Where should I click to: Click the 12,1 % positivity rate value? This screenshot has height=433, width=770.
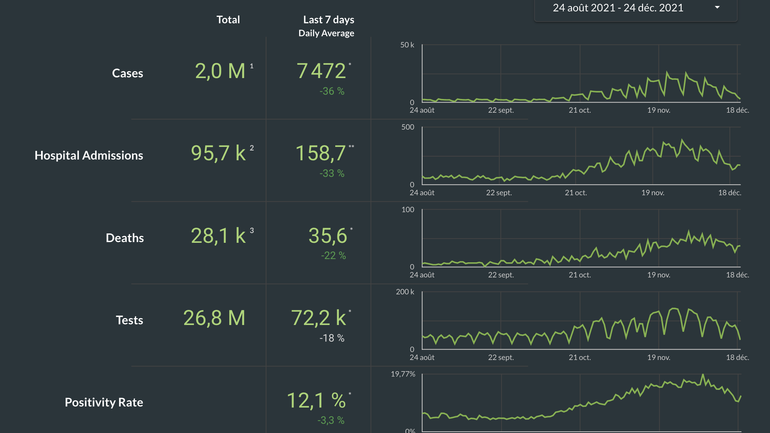coord(316,401)
